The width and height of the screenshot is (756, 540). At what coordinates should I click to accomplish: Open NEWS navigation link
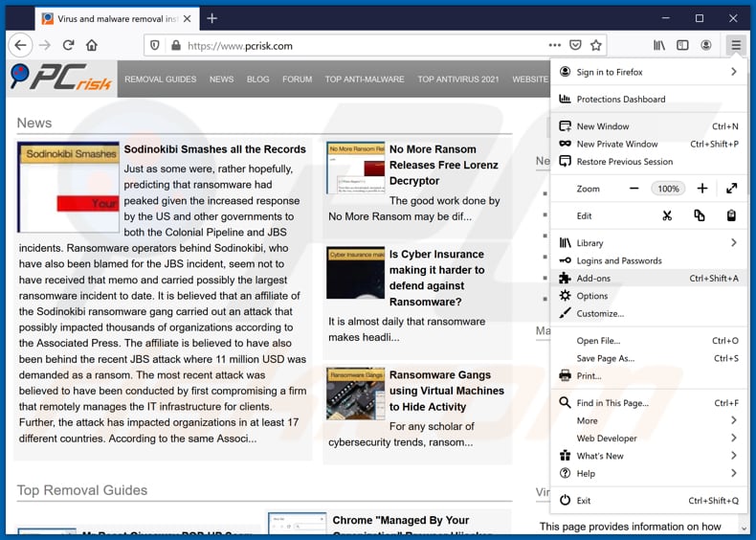221,79
